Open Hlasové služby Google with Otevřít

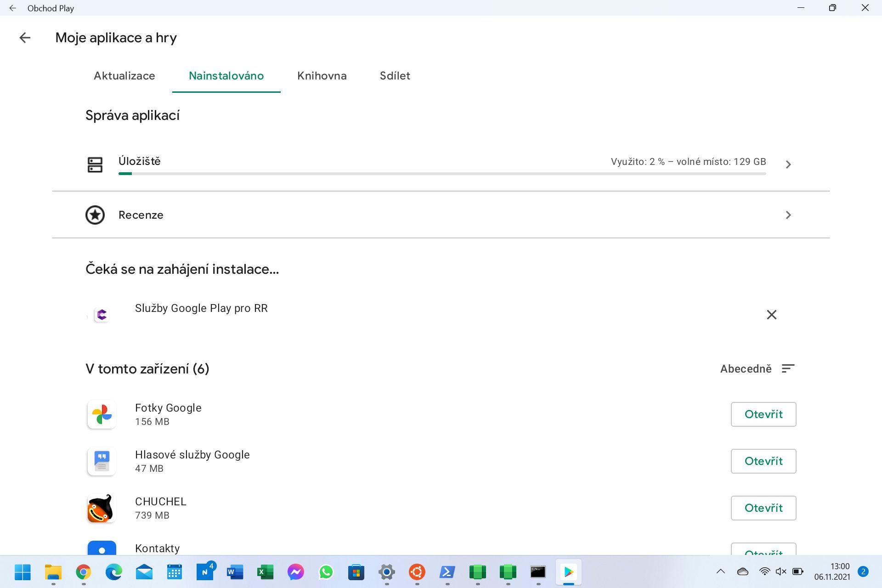click(763, 461)
